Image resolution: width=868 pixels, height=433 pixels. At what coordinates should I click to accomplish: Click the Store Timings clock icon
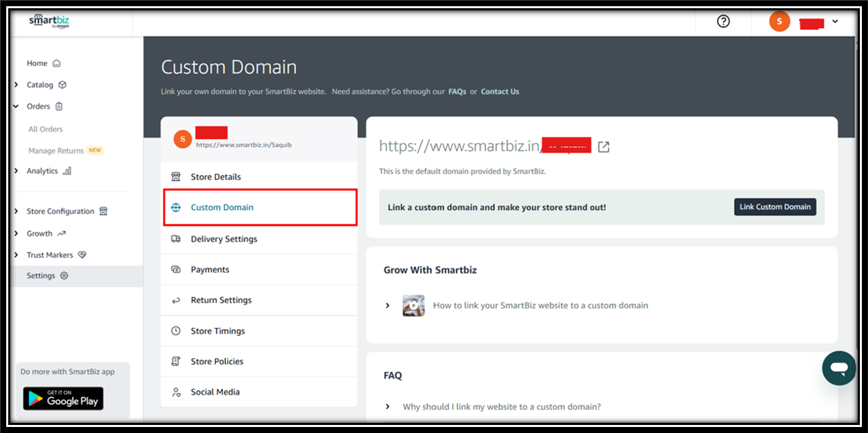(176, 331)
